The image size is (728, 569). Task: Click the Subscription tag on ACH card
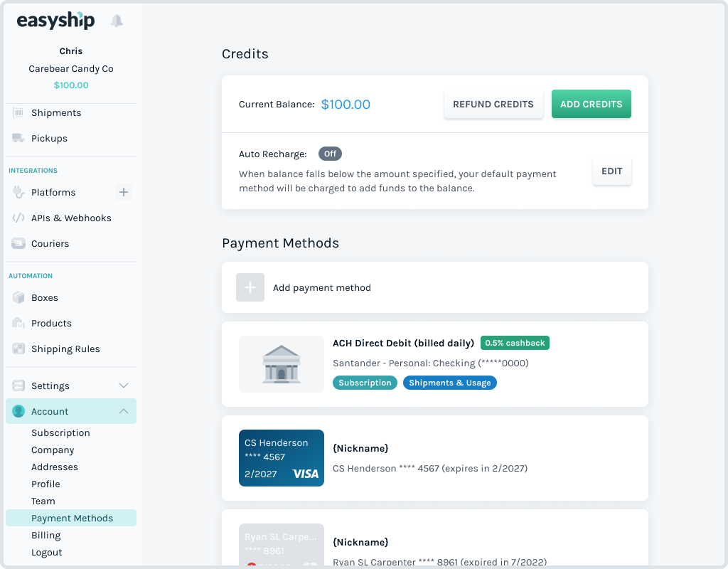click(365, 383)
